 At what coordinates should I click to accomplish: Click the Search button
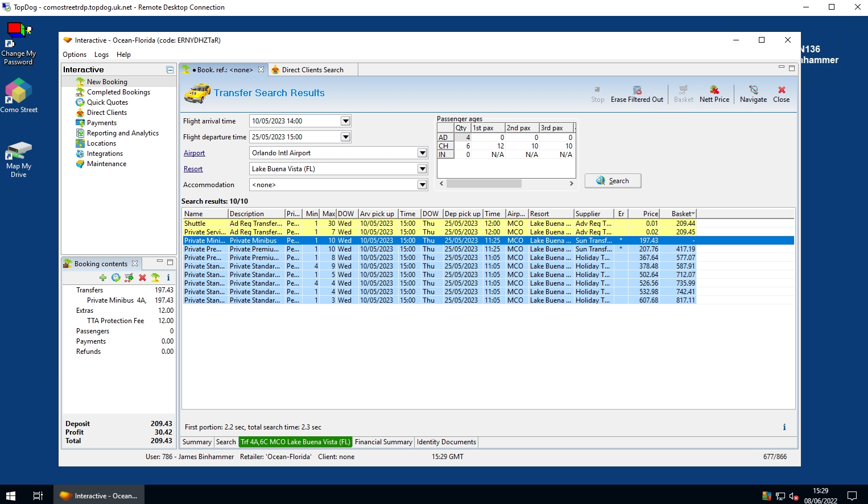613,181
